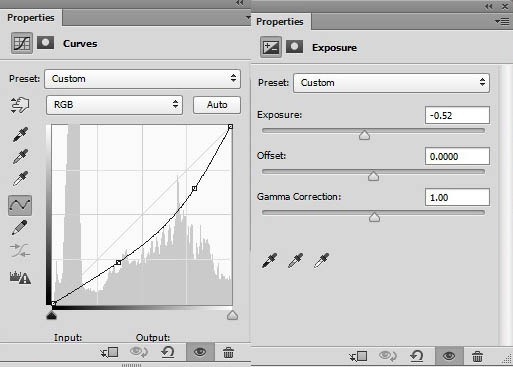Pick the black point eyedropper in Curves
The height and width of the screenshot is (367, 513).
tap(20, 134)
